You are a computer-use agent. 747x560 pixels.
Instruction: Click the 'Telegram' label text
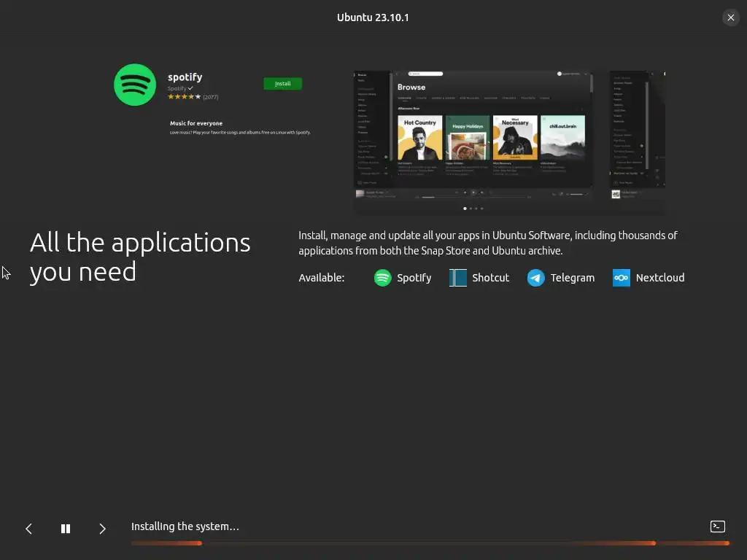(x=572, y=278)
